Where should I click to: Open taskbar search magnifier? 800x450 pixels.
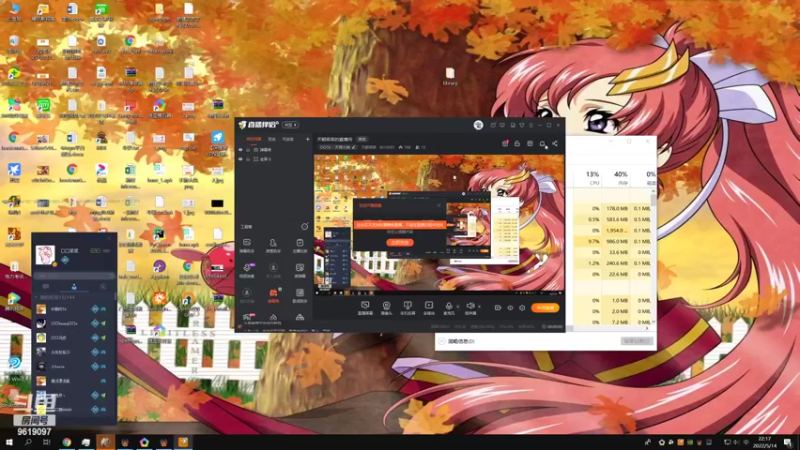[x=28, y=442]
